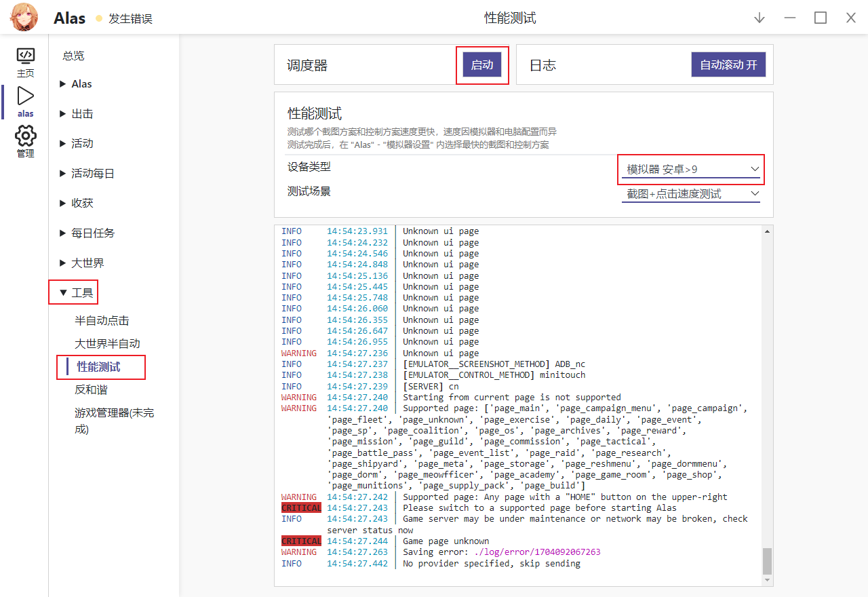
Task: Start the scheduler with 启动 button
Action: 482,65
